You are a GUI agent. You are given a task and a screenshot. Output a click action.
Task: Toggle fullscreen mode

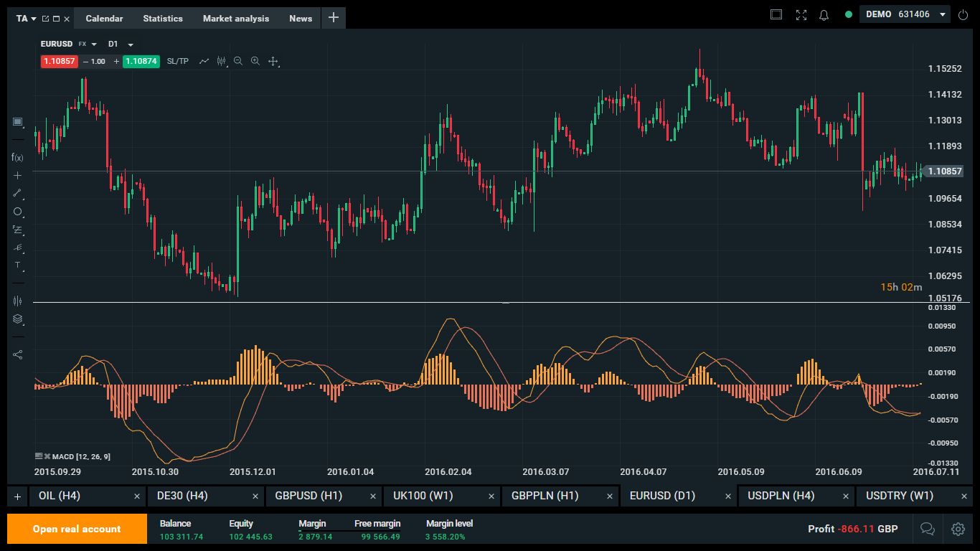[x=801, y=15]
